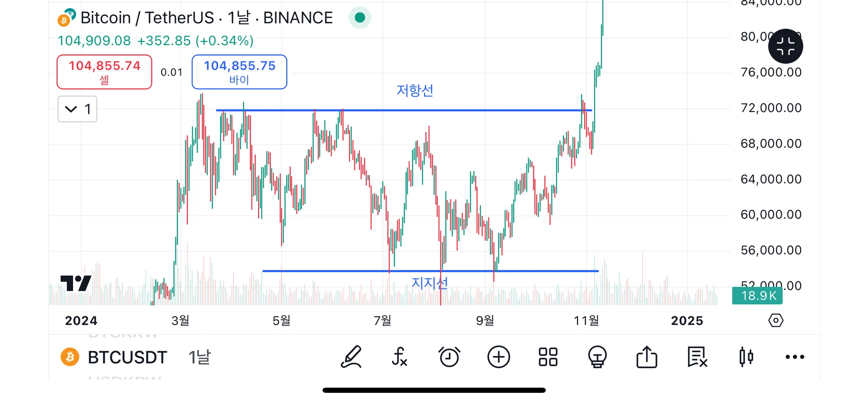
Task: Open the candlestick chart type selector
Action: pyautogui.click(x=746, y=357)
